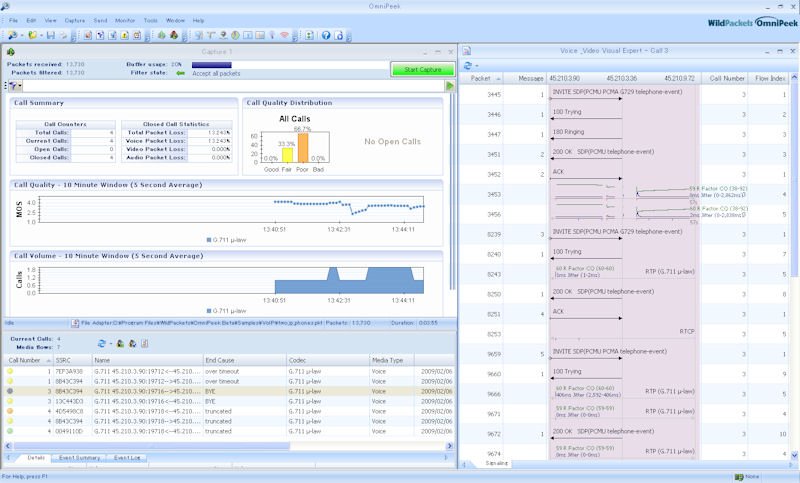Click the open folder toolbar icon
This screenshot has height=483, width=800.
click(x=32, y=35)
